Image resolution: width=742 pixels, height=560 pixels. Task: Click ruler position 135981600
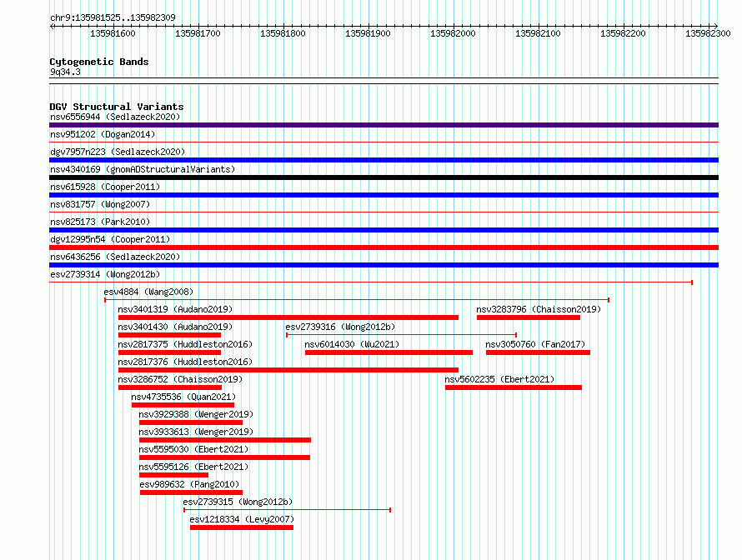[x=113, y=33]
